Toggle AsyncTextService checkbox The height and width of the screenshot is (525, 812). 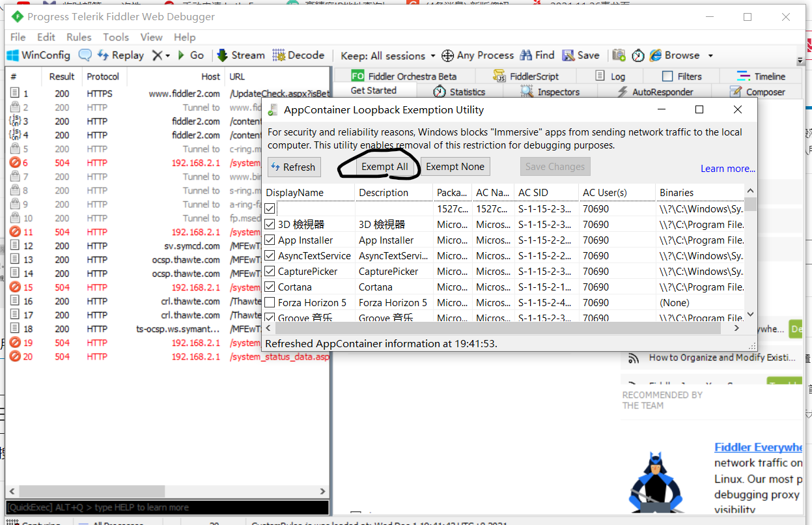tap(270, 255)
